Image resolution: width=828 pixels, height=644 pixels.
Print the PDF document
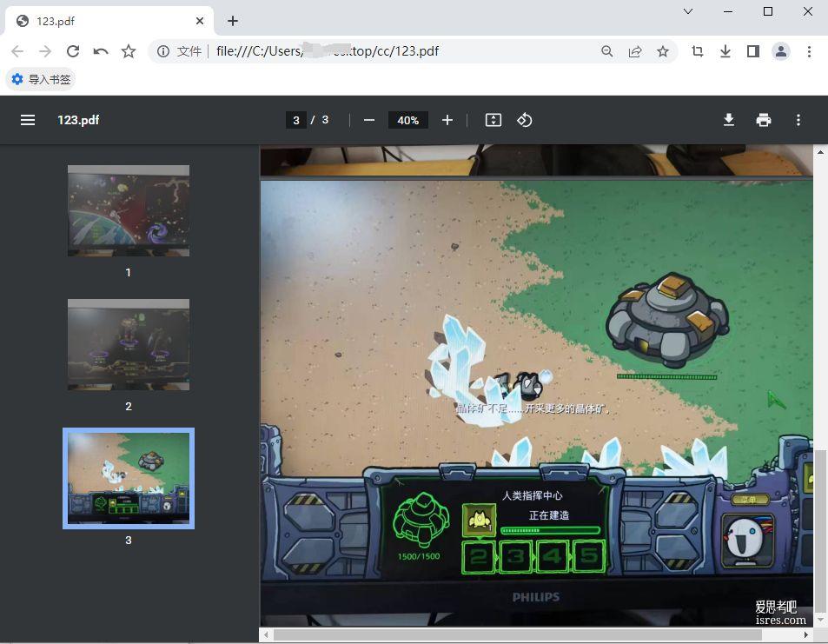764,120
